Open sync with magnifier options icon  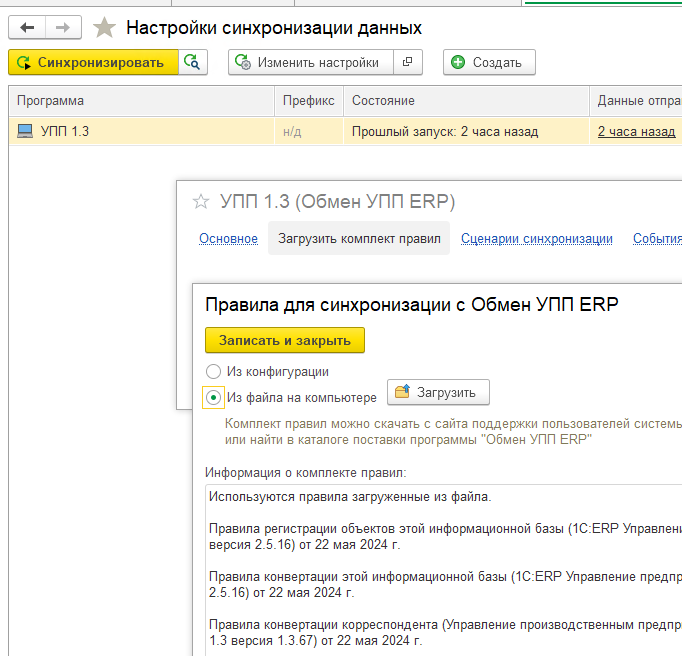pyautogui.click(x=193, y=63)
